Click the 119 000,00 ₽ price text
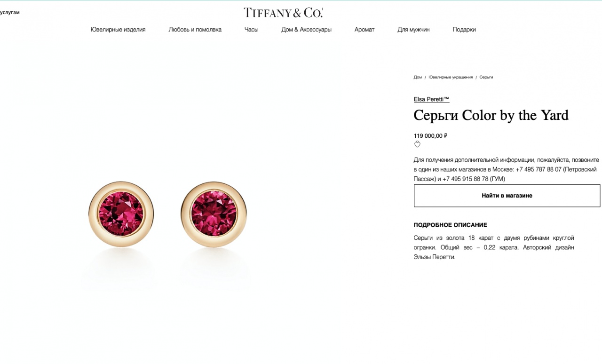 (x=430, y=136)
